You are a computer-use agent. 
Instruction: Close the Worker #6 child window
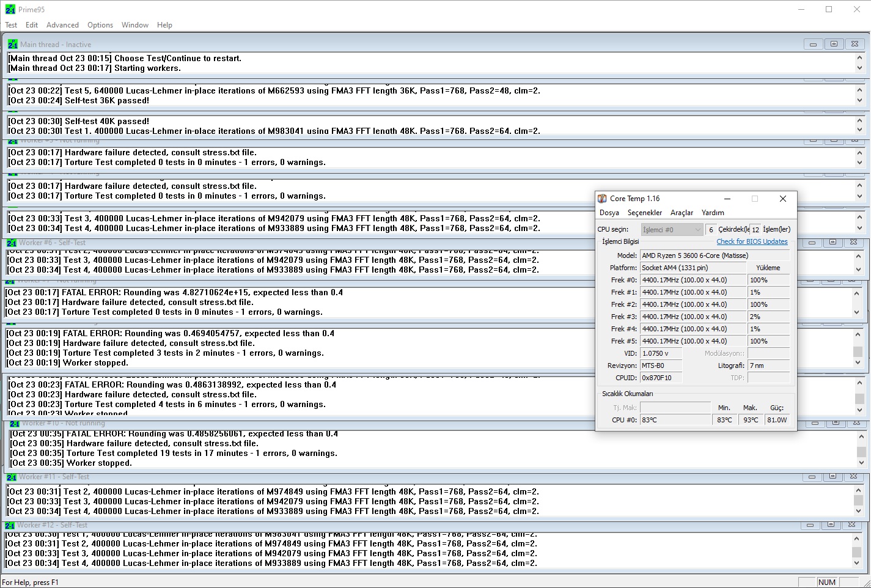853,243
